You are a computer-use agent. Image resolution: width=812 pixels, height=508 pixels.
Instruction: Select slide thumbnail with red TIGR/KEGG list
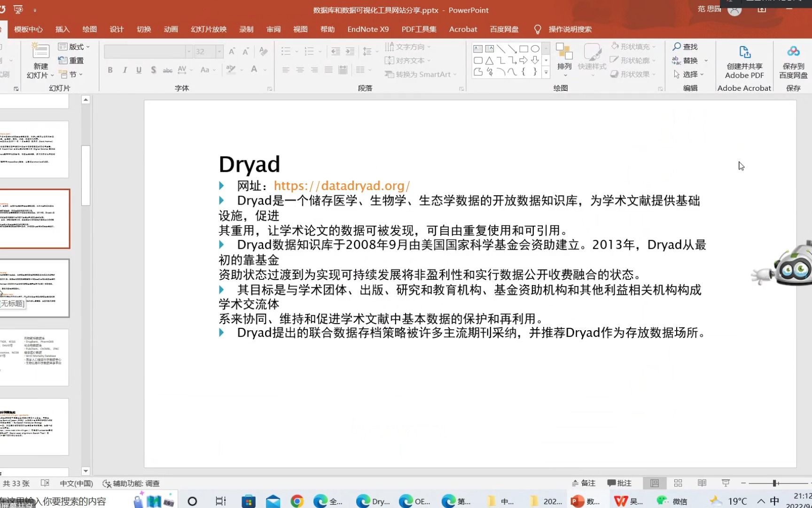pos(34,357)
